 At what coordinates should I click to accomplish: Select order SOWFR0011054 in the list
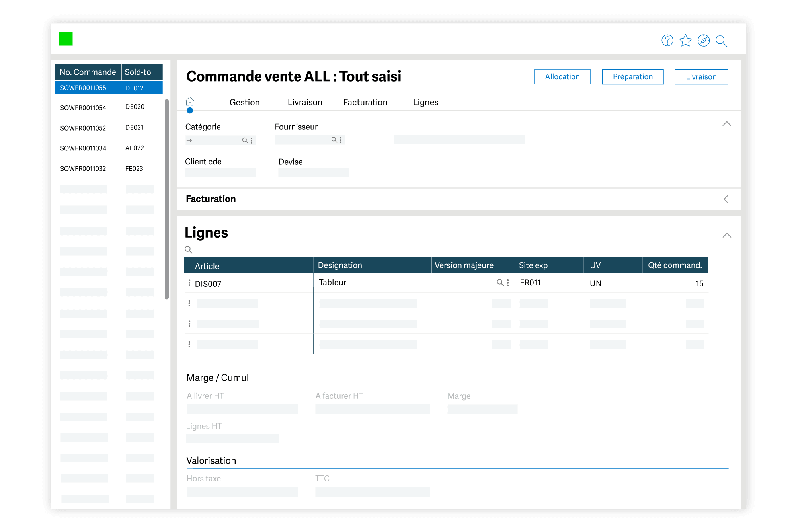pyautogui.click(x=83, y=108)
